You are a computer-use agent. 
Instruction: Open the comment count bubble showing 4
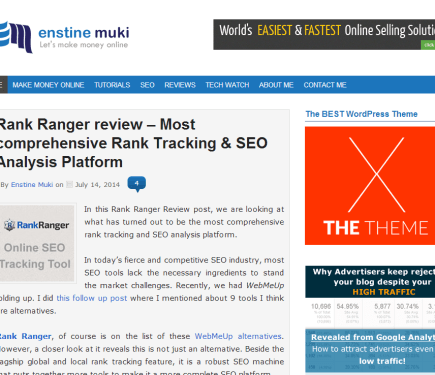pyautogui.click(x=137, y=184)
